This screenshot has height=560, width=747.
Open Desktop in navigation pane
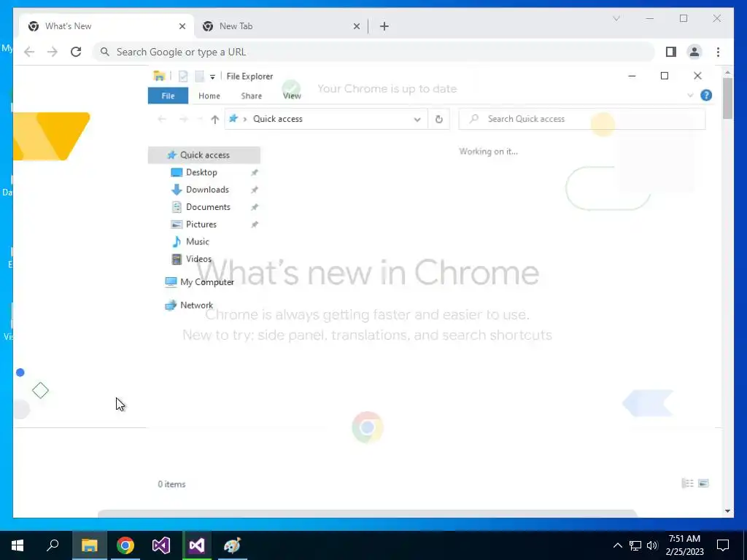tap(201, 172)
